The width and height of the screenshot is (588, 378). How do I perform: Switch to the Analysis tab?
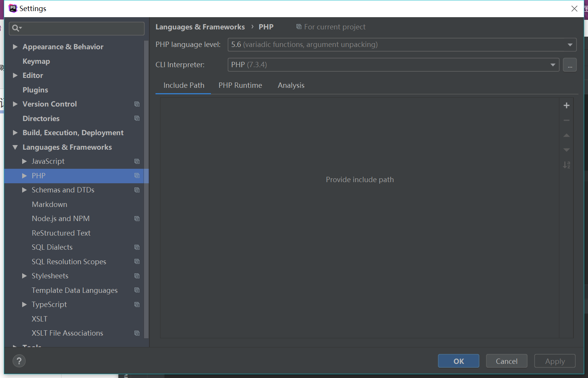(291, 85)
